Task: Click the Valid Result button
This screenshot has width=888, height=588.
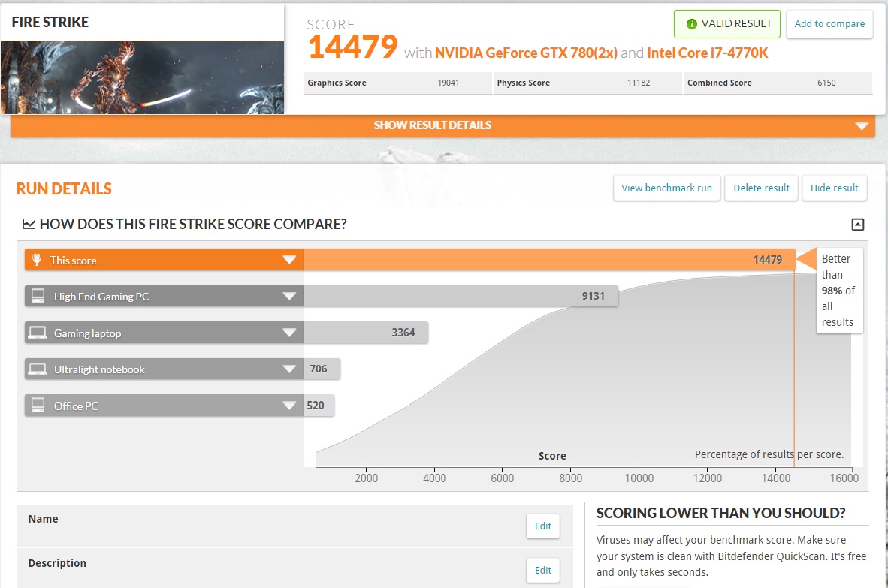Action: coord(727,24)
